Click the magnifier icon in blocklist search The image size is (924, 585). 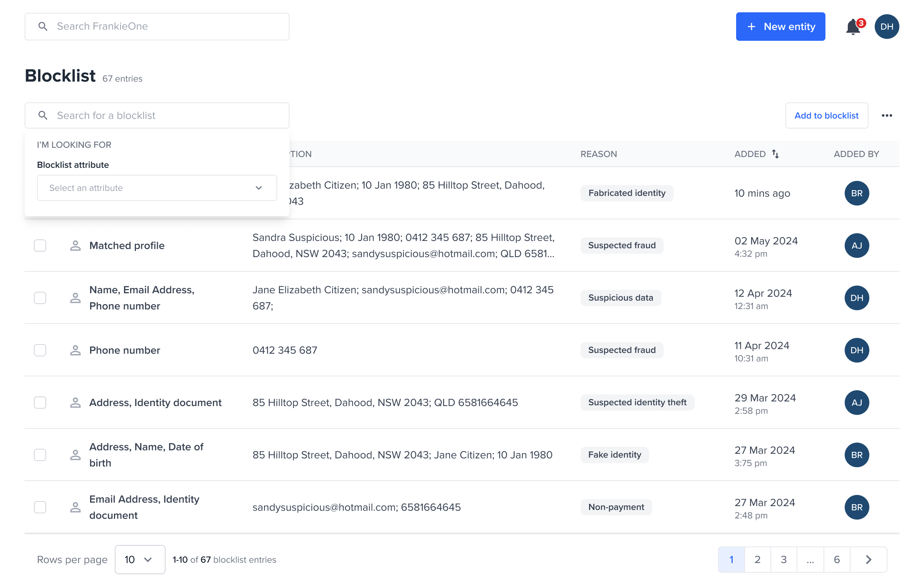point(43,115)
